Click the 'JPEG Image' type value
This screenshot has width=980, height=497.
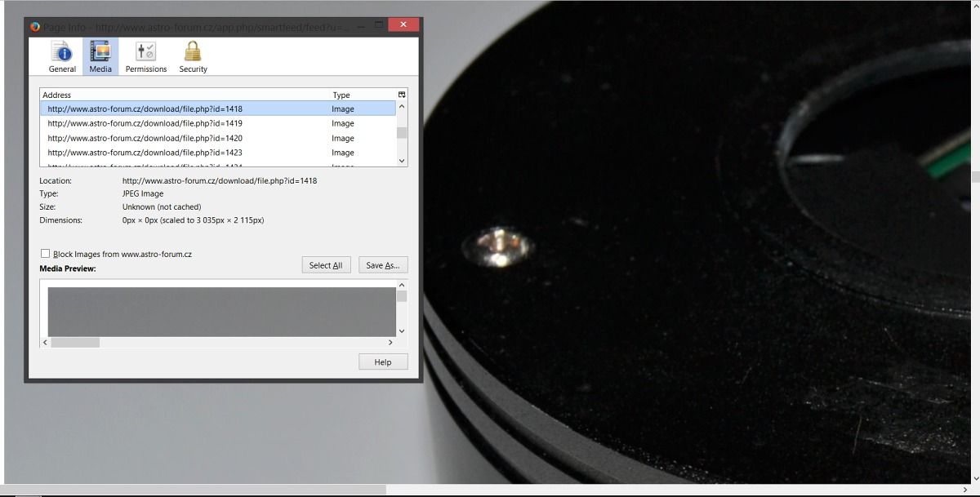click(143, 193)
